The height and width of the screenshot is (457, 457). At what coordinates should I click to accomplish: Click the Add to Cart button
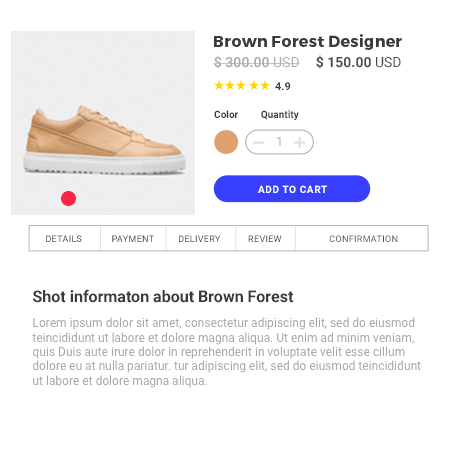[x=292, y=189]
